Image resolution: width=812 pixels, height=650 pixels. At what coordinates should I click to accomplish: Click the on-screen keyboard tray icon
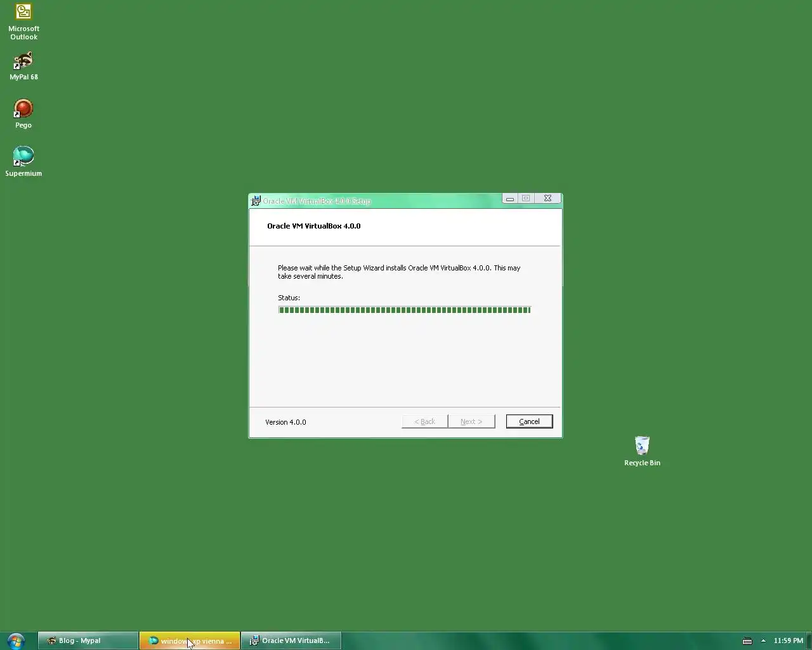747,640
